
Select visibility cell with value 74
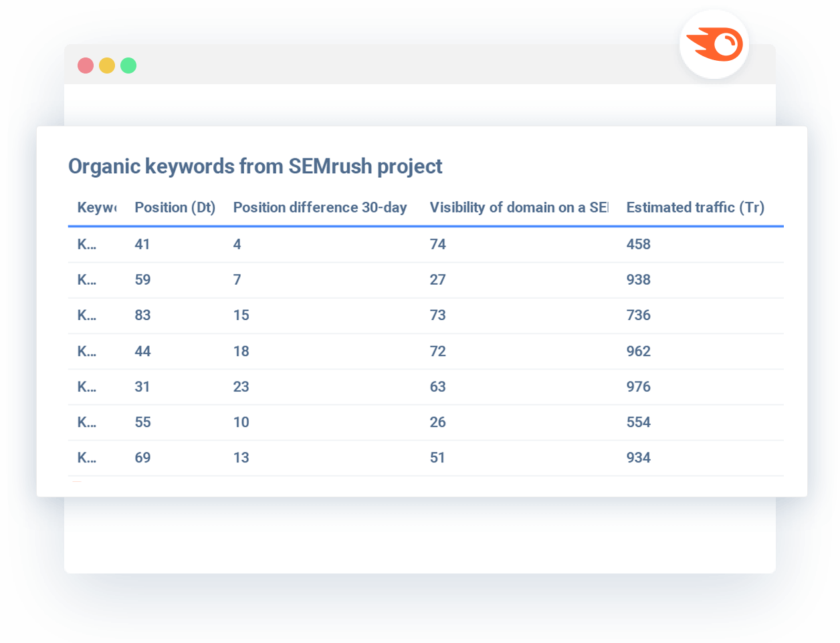437,244
